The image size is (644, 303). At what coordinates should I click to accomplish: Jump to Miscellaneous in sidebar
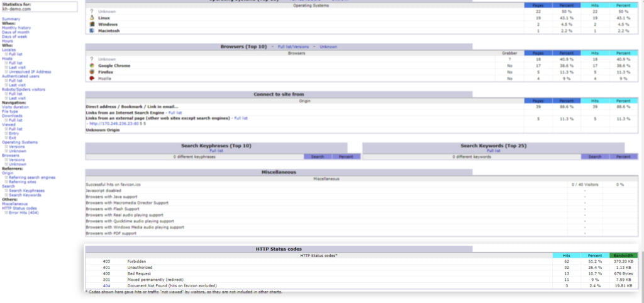[15, 204]
